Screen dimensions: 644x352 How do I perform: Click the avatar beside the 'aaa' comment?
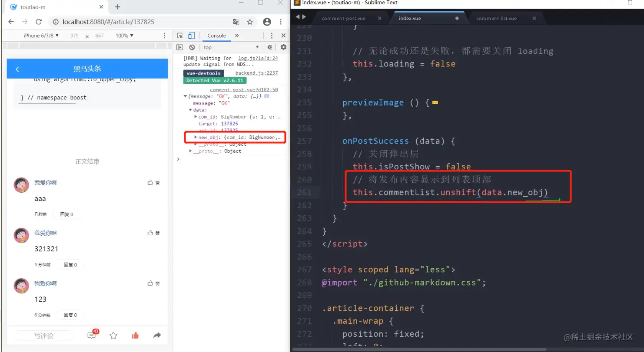(21, 185)
